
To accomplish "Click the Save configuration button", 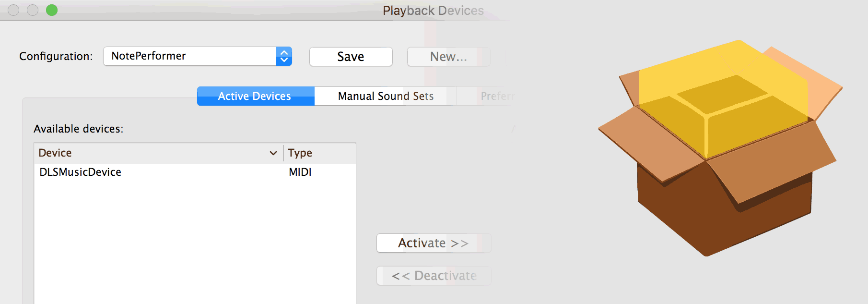I will tap(351, 57).
